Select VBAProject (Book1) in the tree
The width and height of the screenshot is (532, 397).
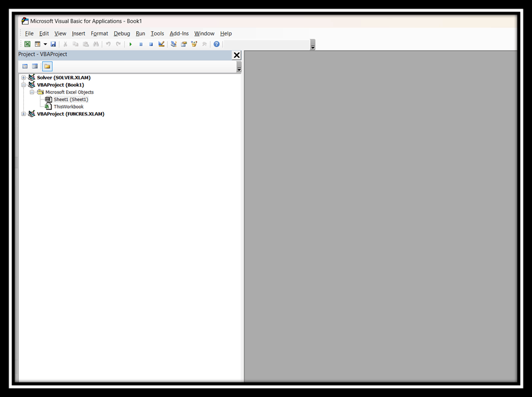click(61, 85)
